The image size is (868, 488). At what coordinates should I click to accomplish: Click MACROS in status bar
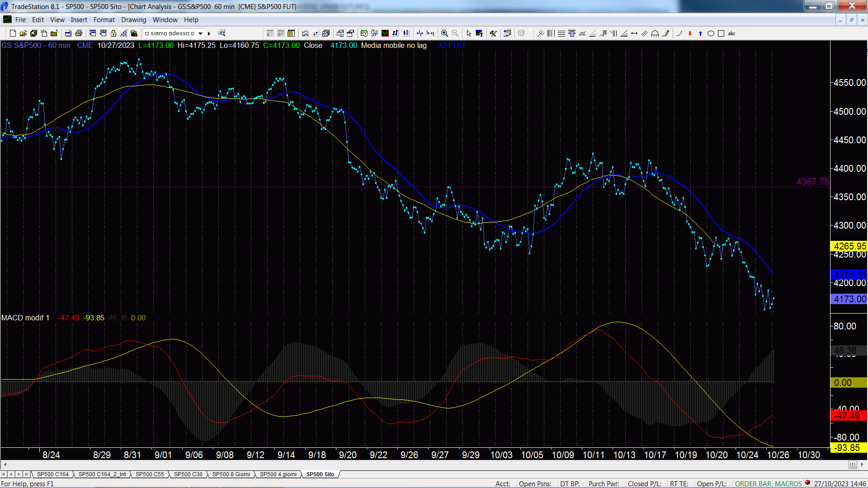pyautogui.click(x=788, y=484)
